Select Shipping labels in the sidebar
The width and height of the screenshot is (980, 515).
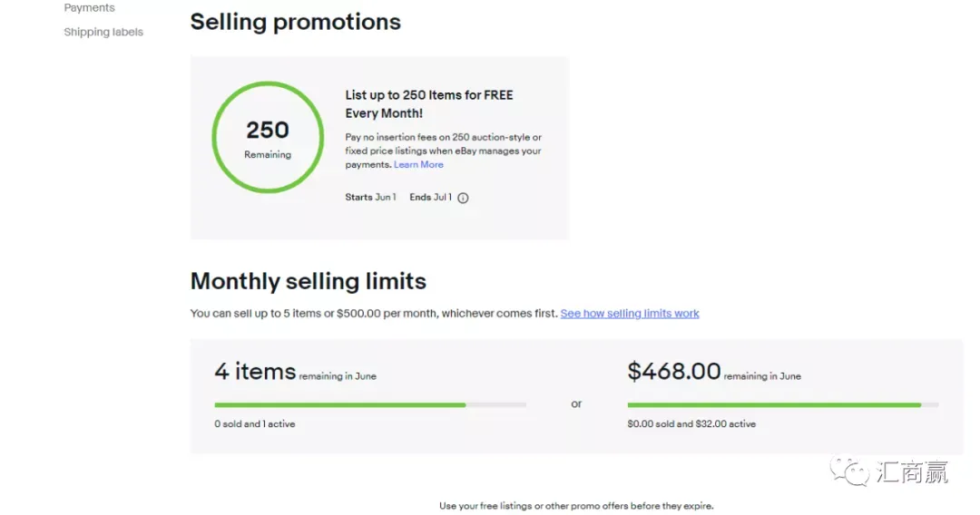click(103, 32)
